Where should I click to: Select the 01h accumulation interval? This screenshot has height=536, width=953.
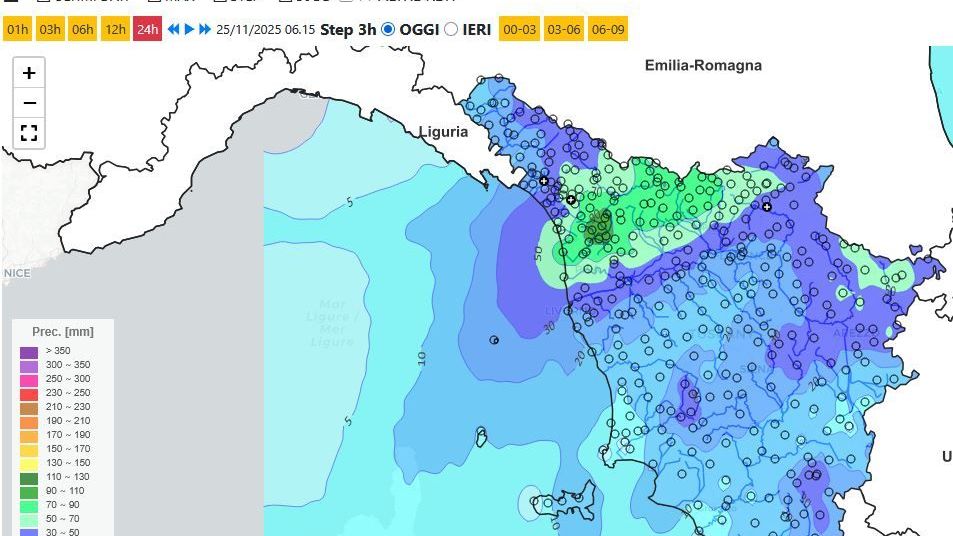(x=17, y=30)
